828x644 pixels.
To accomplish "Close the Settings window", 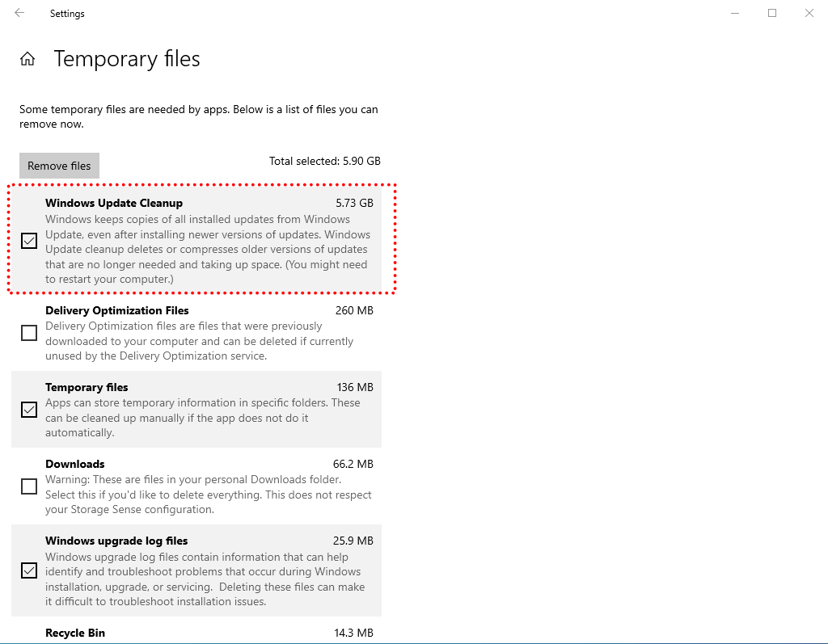I will click(x=809, y=13).
